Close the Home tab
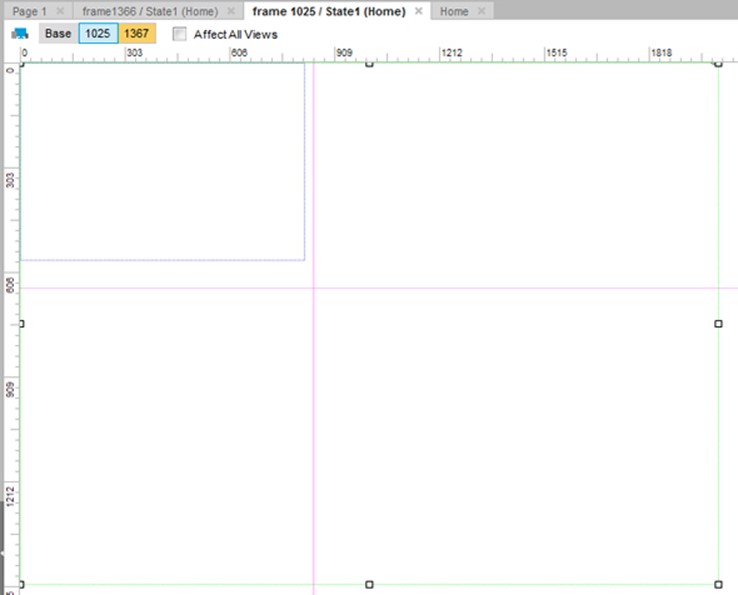The height and width of the screenshot is (595, 738). (x=481, y=11)
